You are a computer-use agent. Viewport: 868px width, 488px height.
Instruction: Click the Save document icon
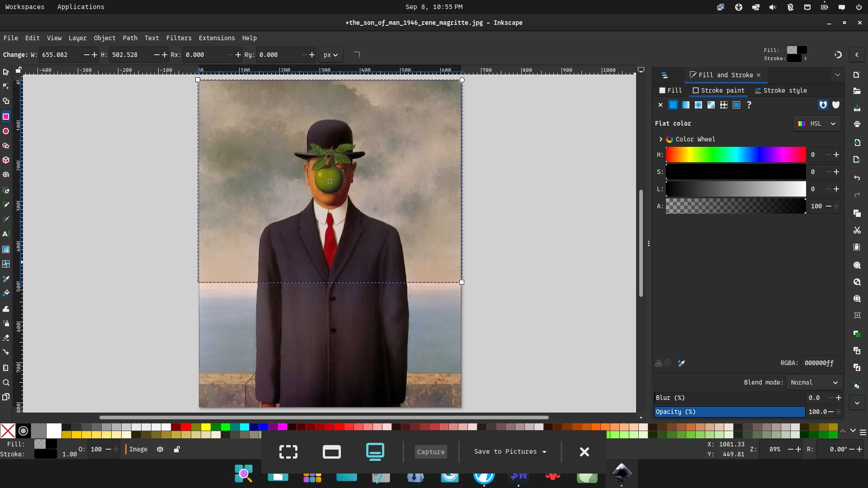tap(857, 108)
